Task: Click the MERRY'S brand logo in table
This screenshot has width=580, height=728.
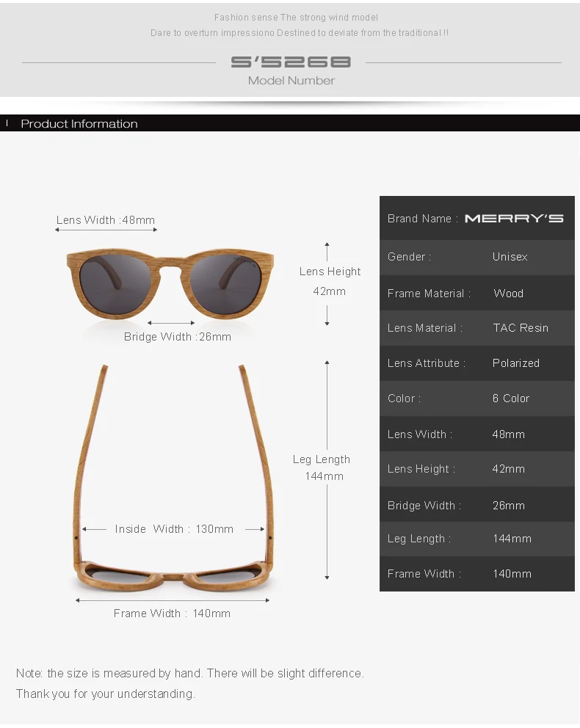Action: 514,218
